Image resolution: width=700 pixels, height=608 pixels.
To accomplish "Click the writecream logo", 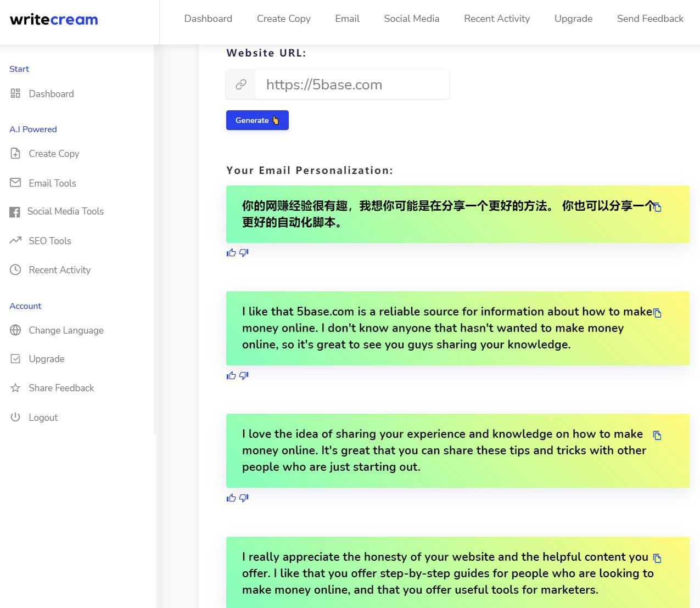I will 54,20.
